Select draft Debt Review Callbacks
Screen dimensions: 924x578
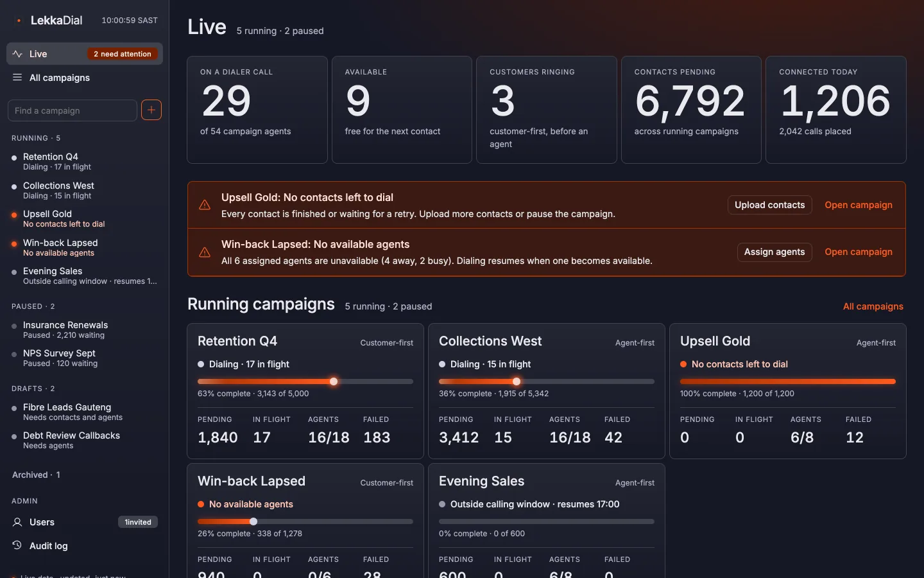point(85,440)
